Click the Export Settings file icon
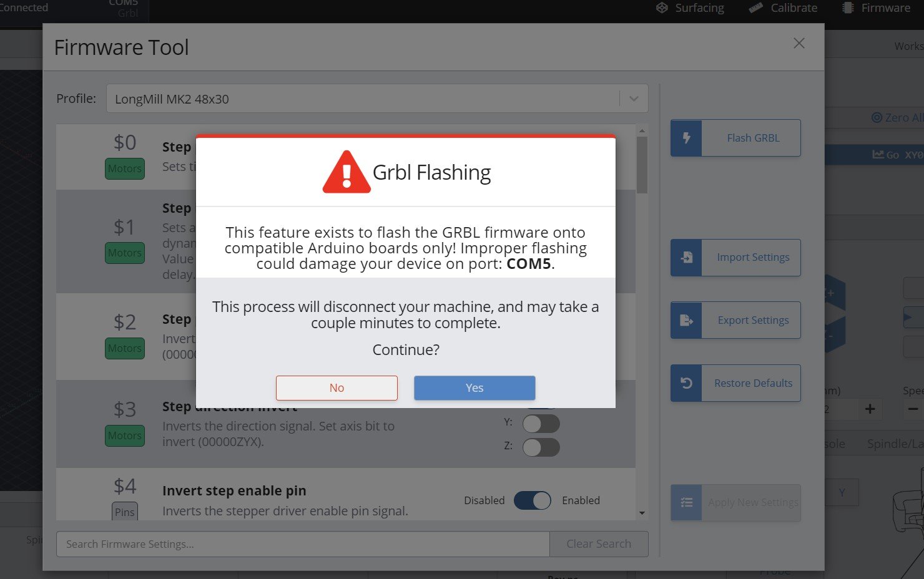The image size is (924, 579). pyautogui.click(x=686, y=320)
